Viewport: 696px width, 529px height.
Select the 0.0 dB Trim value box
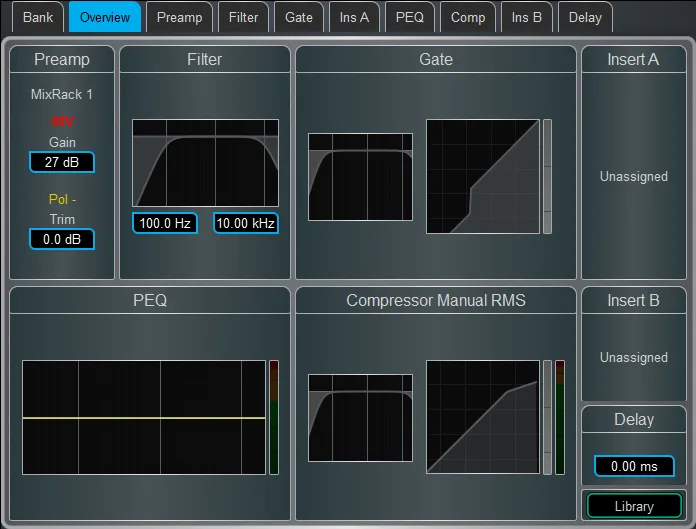tap(62, 239)
